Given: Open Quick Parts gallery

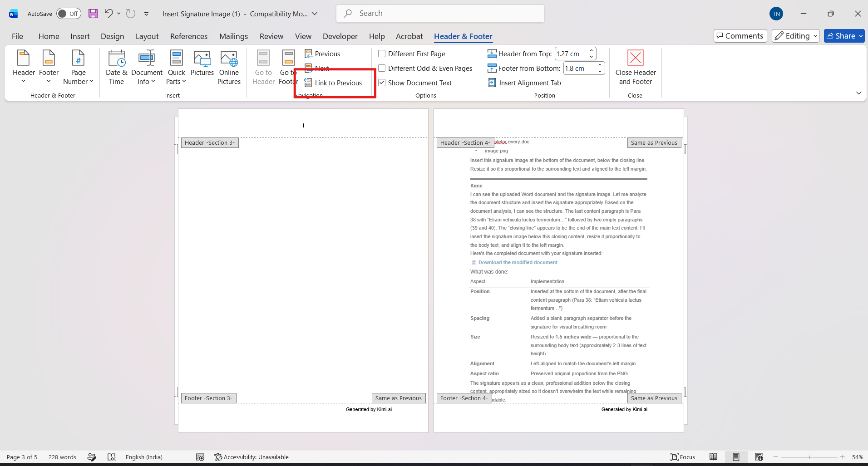Looking at the screenshot, I should pos(176,67).
